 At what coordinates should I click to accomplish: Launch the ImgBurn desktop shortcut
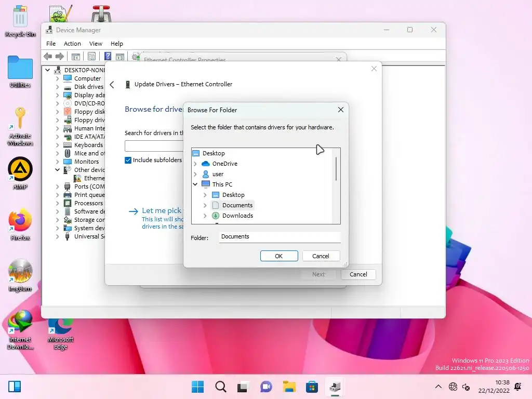coord(20,275)
